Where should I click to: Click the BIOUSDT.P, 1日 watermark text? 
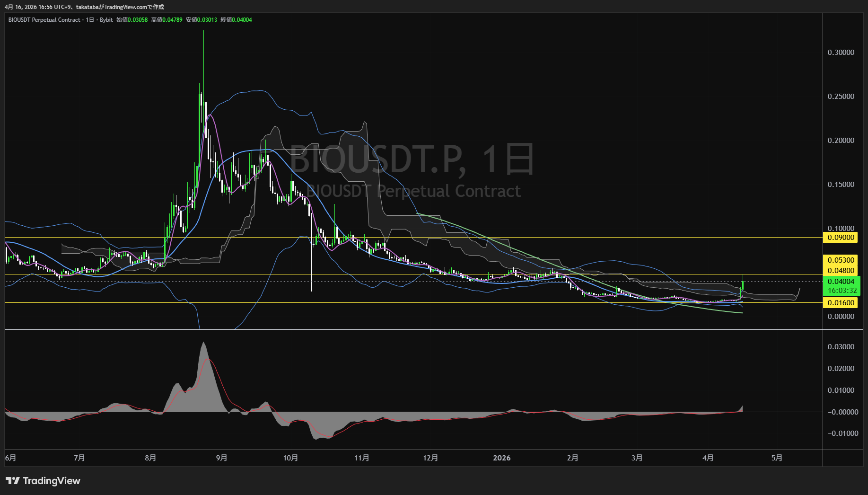[x=412, y=159]
